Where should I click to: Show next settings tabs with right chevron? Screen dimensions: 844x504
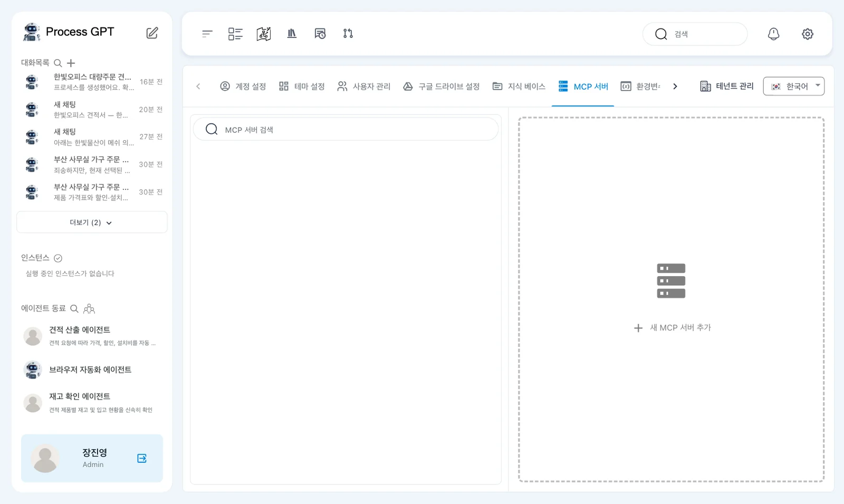[x=675, y=86]
